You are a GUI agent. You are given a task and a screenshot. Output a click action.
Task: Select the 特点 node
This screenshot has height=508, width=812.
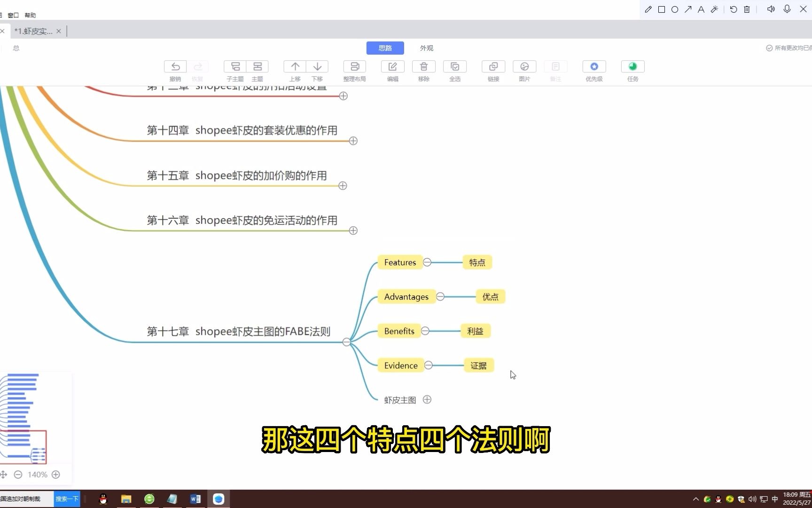477,262
